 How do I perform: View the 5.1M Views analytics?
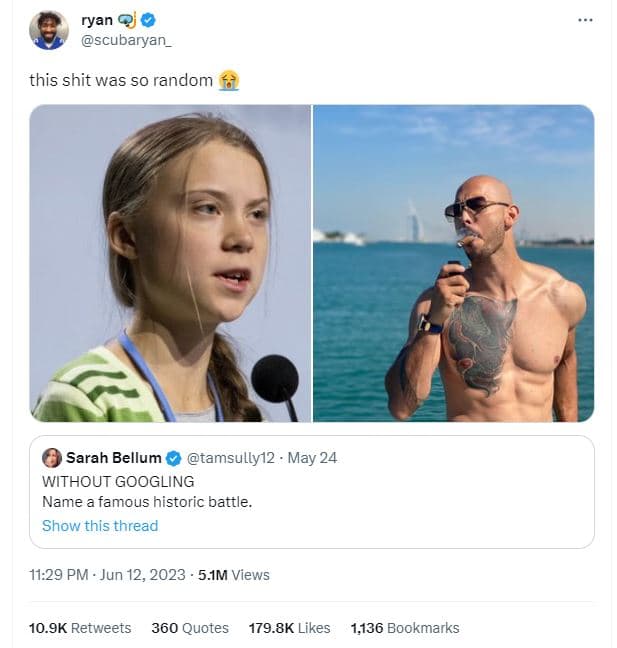234,575
